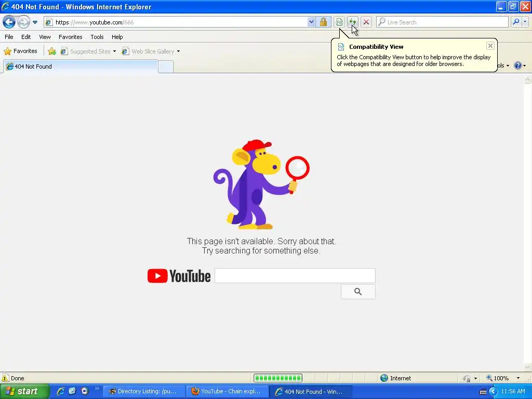Click the zoom level 100% button

click(x=498, y=378)
